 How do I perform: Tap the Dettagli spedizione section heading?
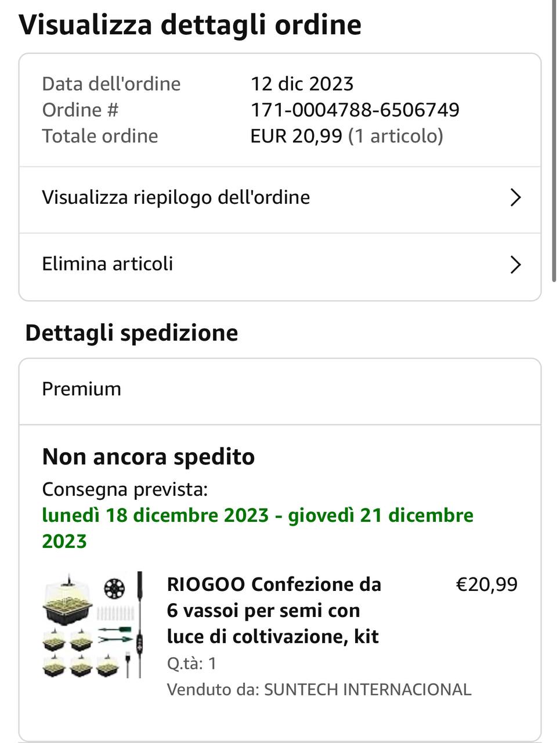tap(132, 333)
